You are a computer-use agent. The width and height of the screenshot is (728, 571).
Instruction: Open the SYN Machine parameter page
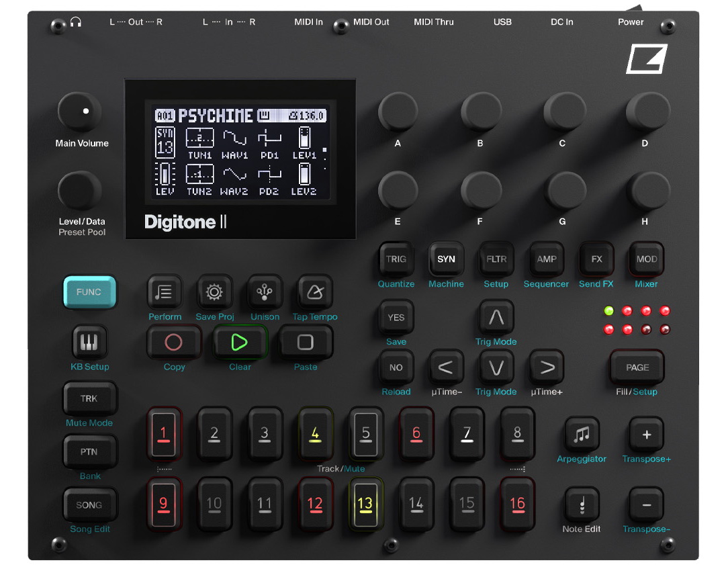click(x=446, y=259)
